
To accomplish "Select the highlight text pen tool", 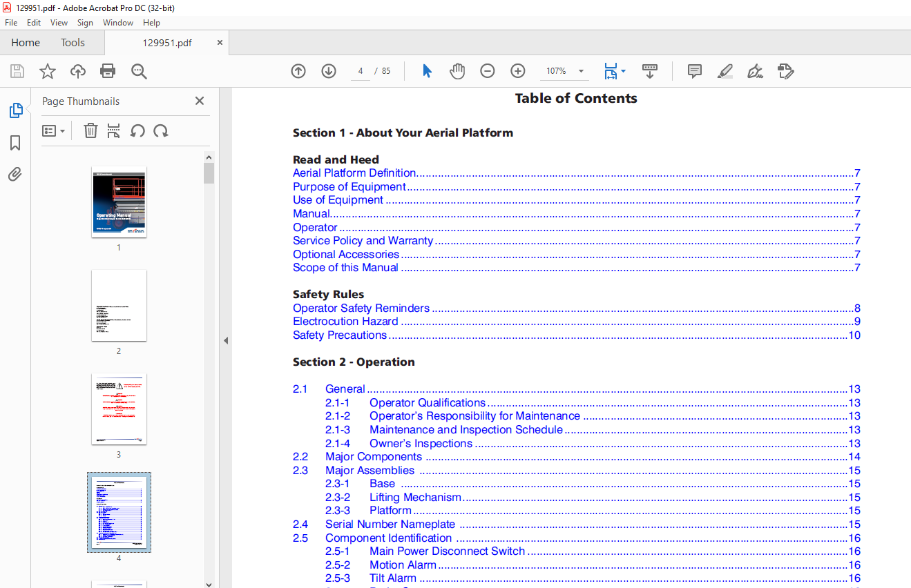I will [x=725, y=71].
